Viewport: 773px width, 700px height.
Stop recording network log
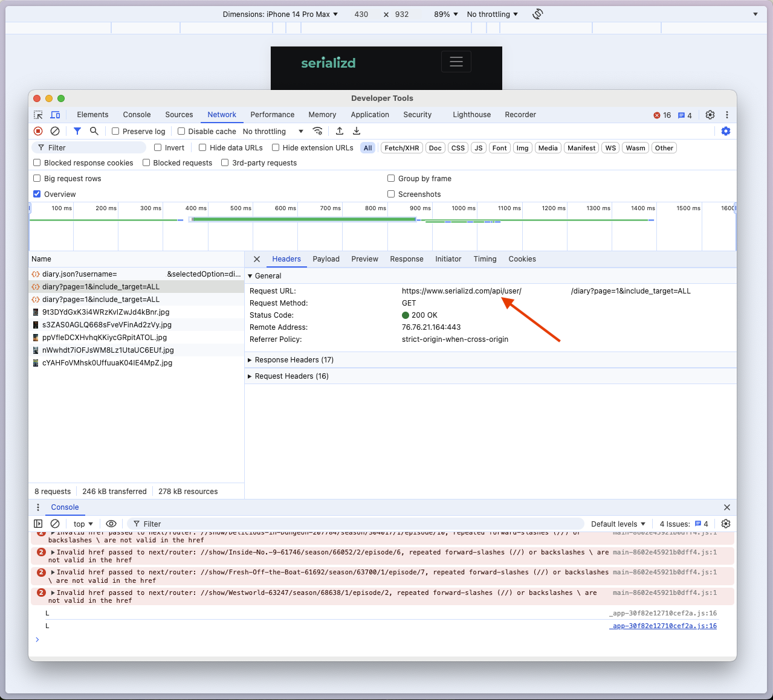[x=37, y=130]
